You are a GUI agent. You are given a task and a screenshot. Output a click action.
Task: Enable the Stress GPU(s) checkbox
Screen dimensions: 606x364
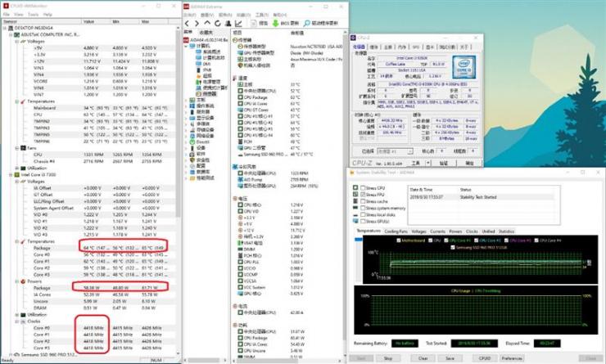[363, 221]
